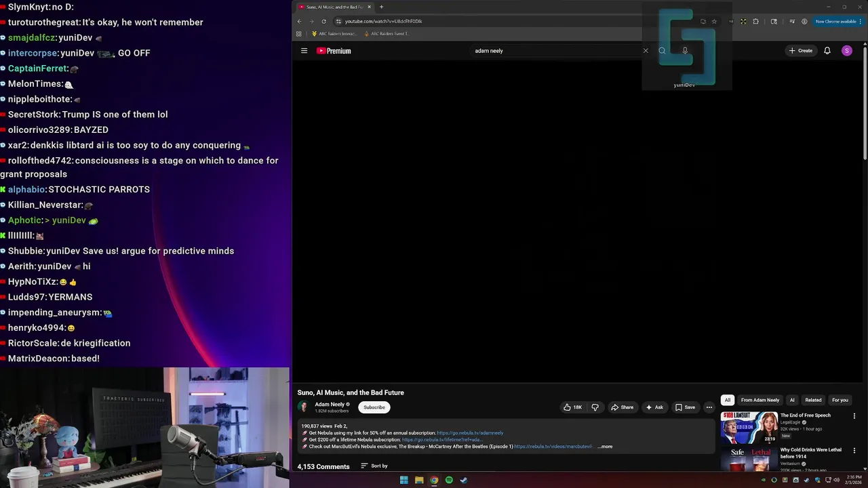
Task: Click the 4,153 Comments heading
Action: pyautogui.click(x=323, y=466)
